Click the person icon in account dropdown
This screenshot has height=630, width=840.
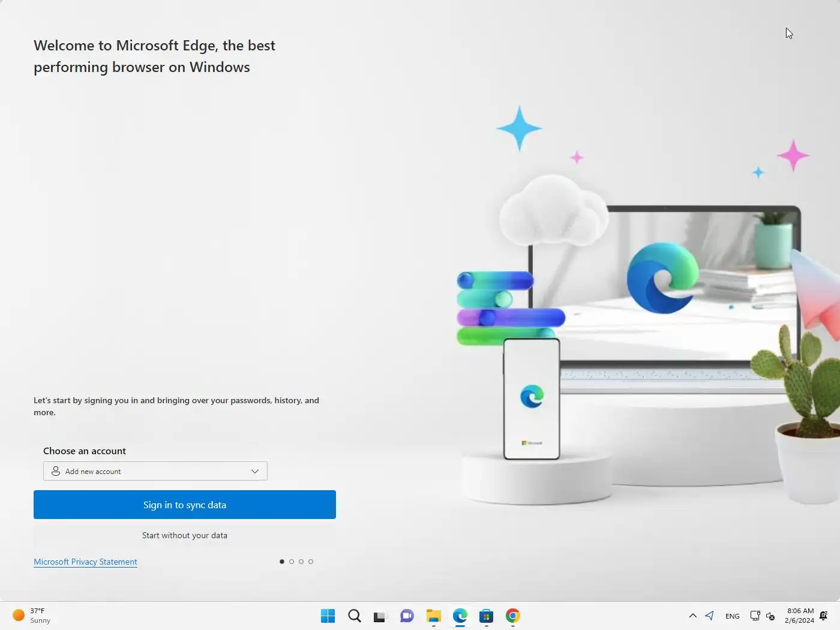56,471
